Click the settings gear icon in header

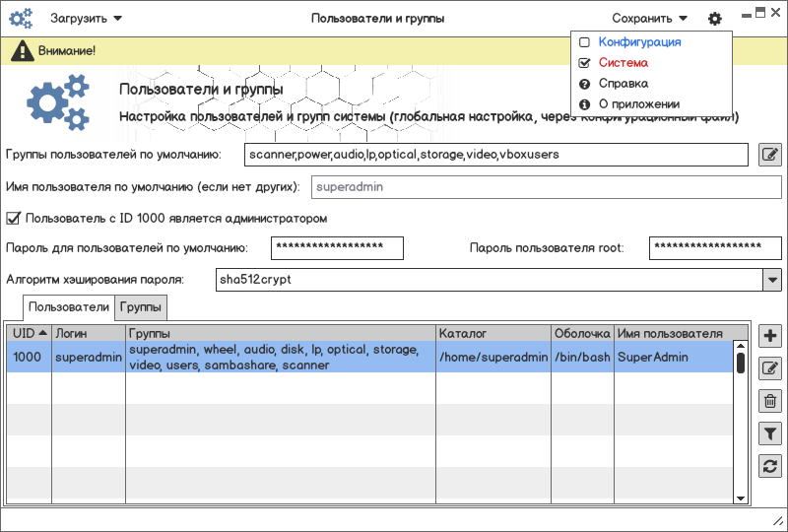coord(714,19)
